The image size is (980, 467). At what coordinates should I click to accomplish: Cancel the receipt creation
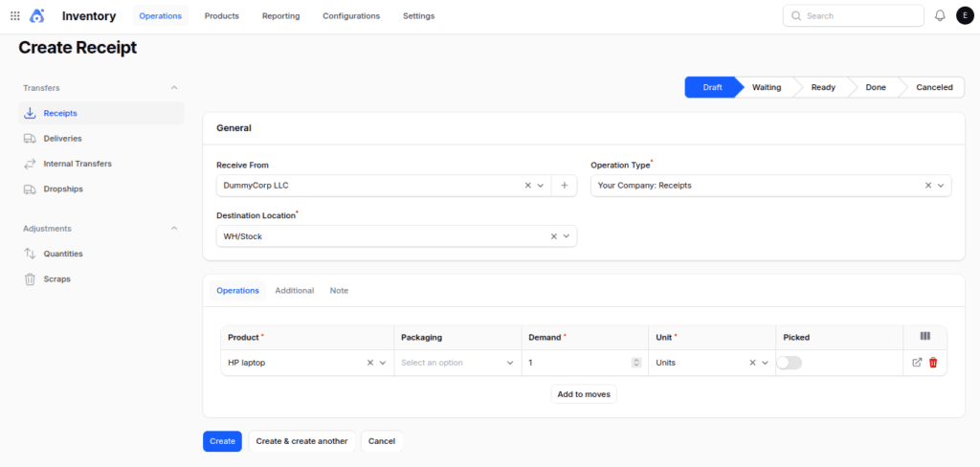click(x=382, y=441)
